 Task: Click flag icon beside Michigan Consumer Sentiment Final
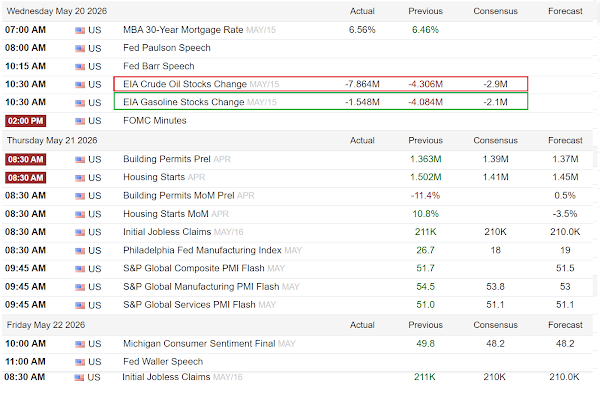[x=80, y=344]
